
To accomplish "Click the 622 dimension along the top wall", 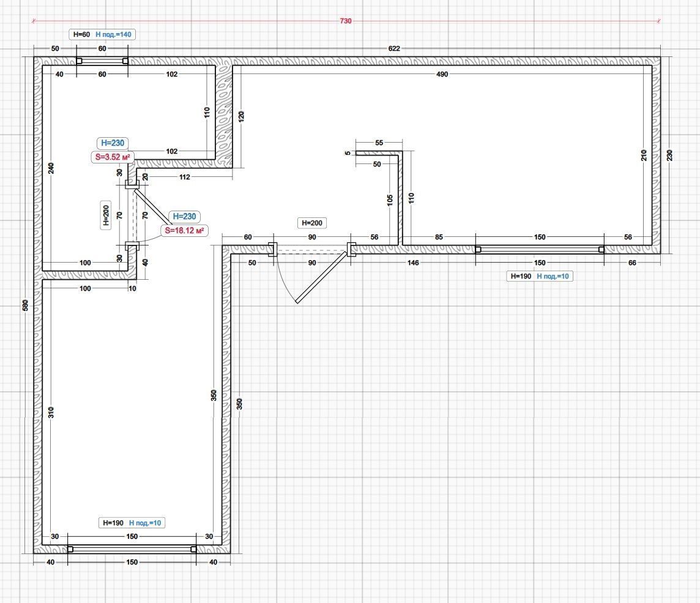I will click(395, 48).
